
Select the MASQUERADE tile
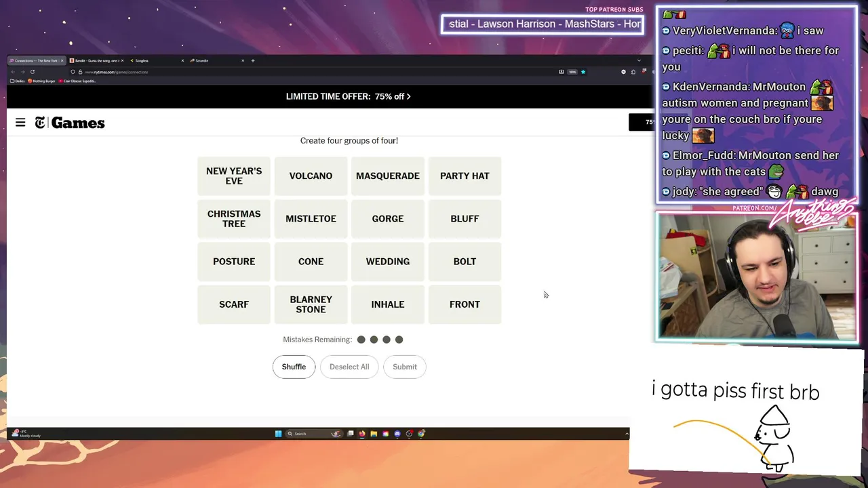coord(388,176)
